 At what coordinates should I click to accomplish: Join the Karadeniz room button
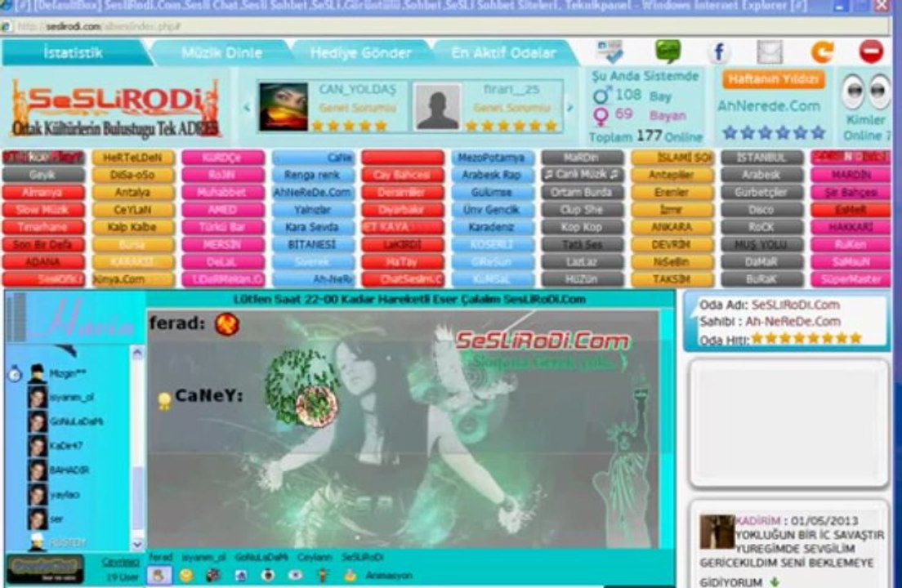(493, 227)
